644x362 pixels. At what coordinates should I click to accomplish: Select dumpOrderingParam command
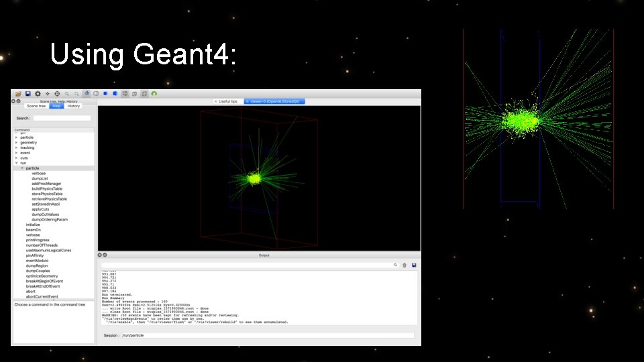[x=50, y=220]
